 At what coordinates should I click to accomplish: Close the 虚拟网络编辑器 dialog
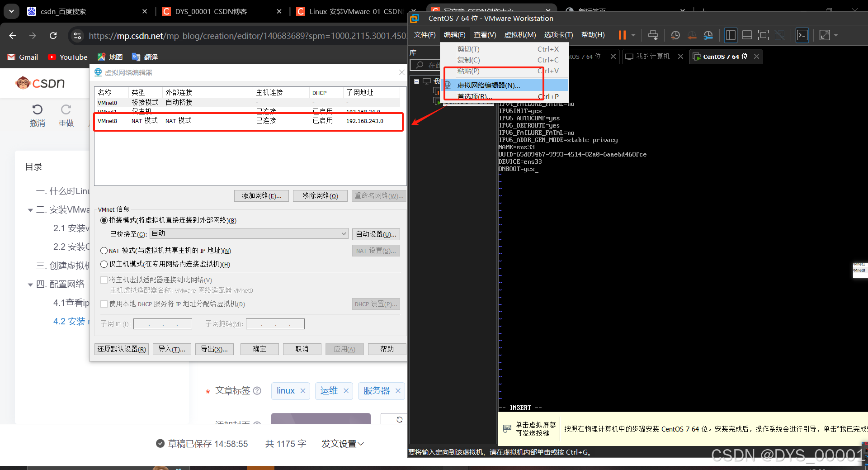(401, 72)
